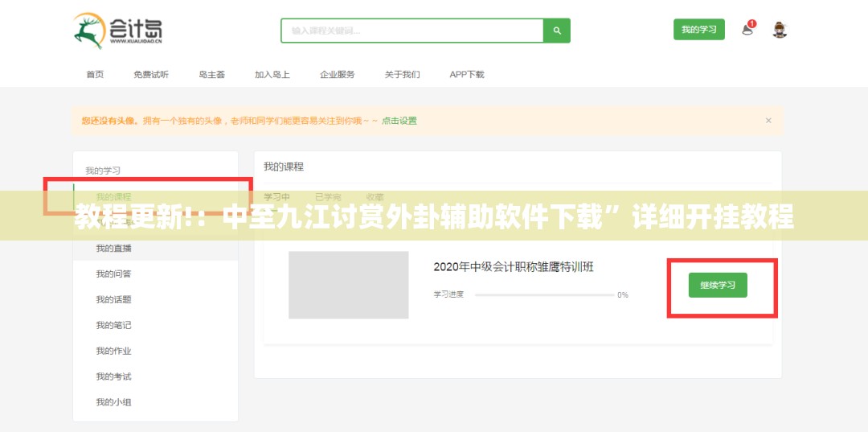Open APP下载 navigation item

pos(467,74)
